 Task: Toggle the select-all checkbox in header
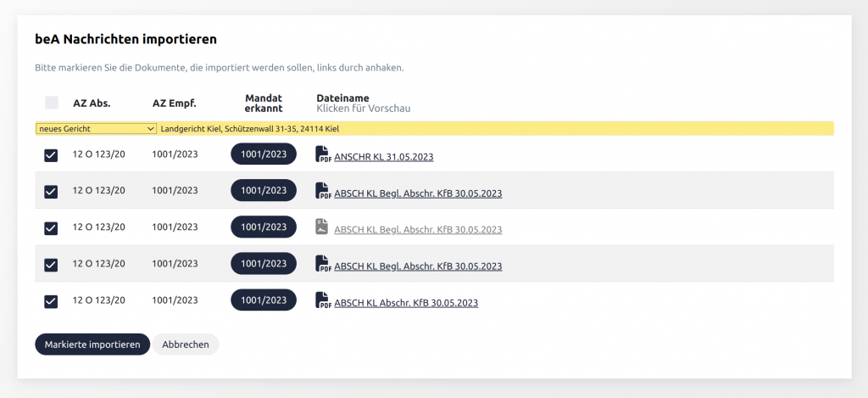[x=52, y=103]
